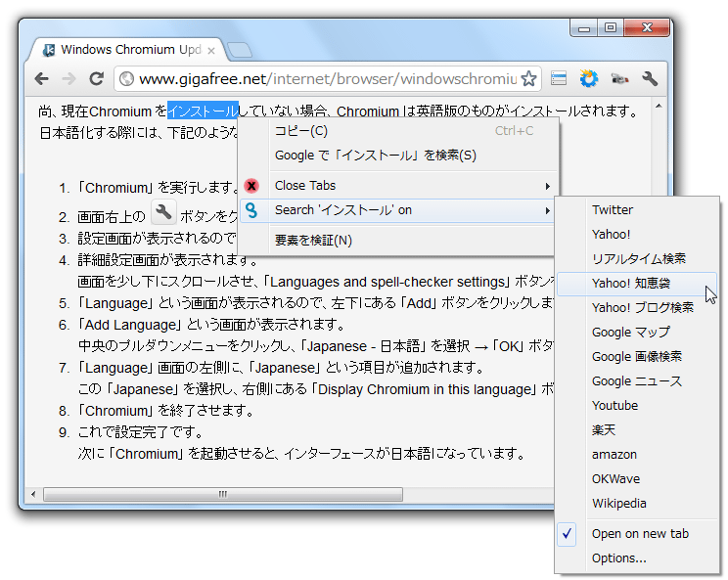The width and height of the screenshot is (728, 580).
Task: Click the blue S search extension icon
Action: tap(251, 210)
